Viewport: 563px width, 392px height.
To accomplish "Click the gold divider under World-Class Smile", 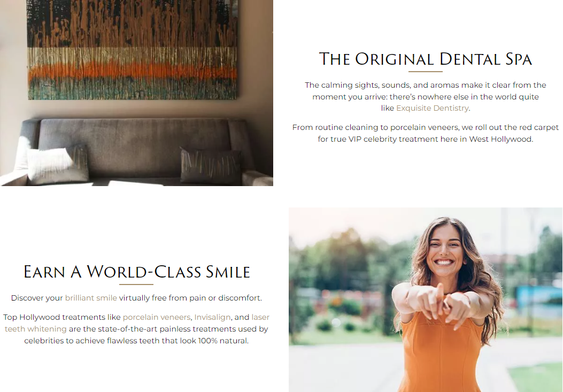I will click(x=136, y=285).
